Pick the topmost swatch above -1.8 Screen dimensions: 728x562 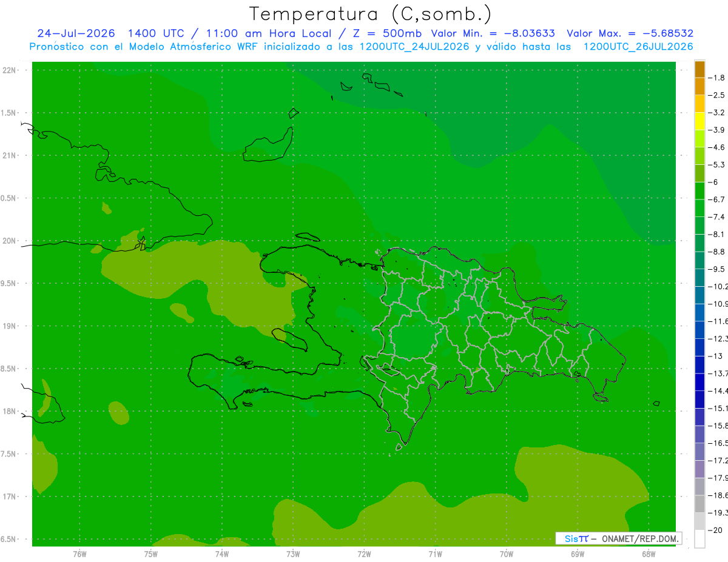point(699,69)
